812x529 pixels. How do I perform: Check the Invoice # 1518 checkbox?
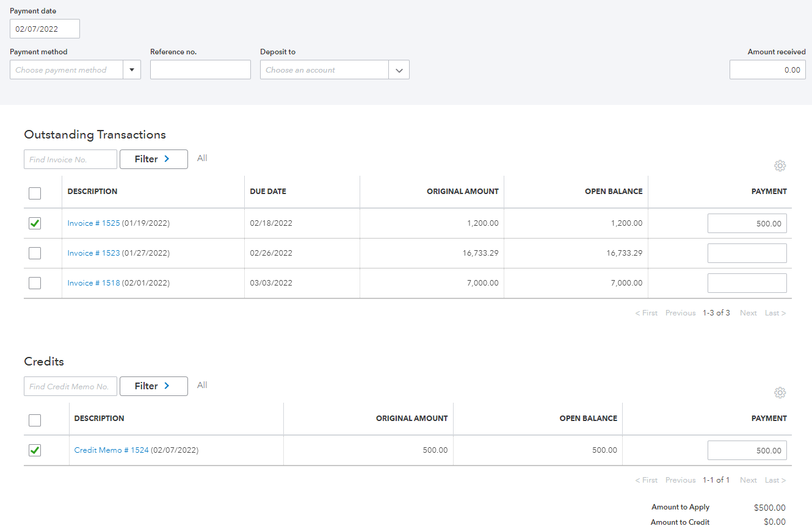(35, 283)
